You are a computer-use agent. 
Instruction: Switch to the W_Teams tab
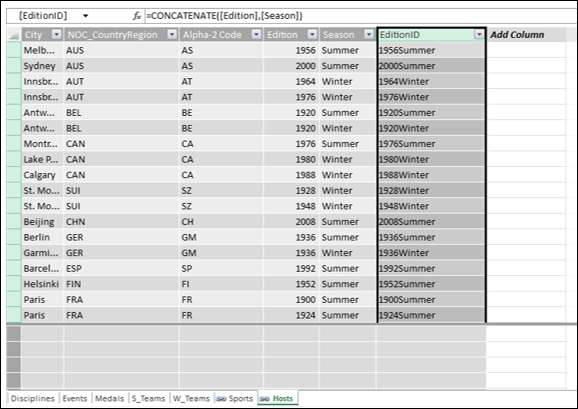(191, 398)
